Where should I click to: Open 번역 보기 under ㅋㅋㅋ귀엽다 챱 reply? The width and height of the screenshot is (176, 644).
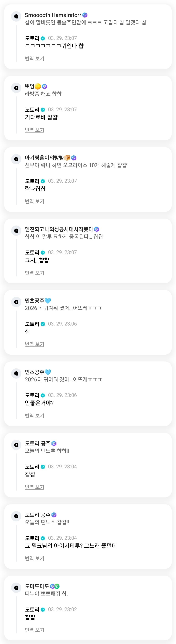(34, 59)
